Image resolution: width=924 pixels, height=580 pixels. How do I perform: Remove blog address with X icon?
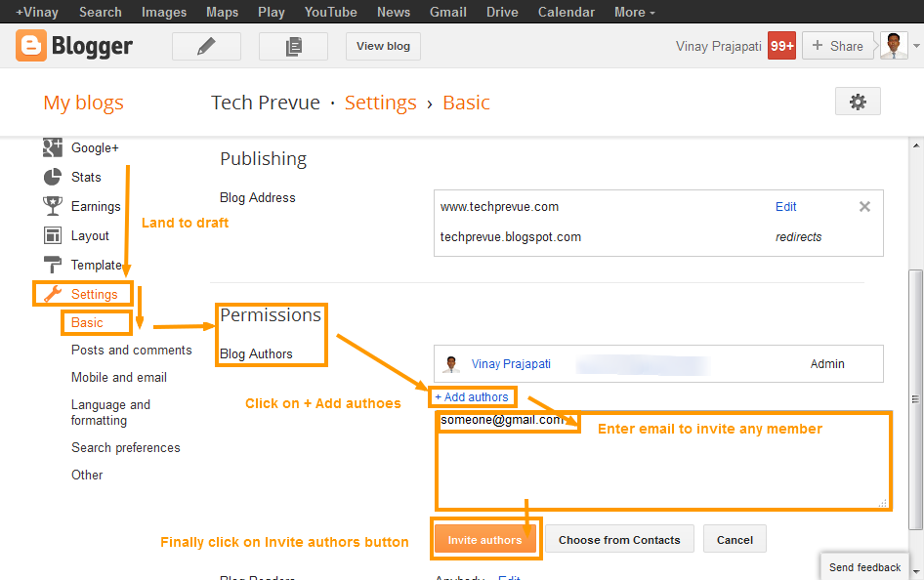(864, 207)
